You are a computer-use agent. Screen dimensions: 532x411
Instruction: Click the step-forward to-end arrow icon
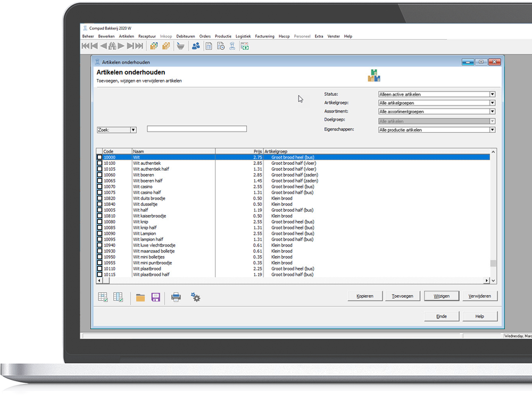pyautogui.click(x=130, y=46)
